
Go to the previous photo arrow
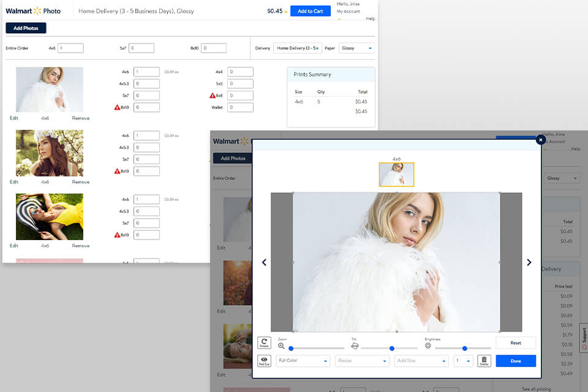[x=264, y=262]
